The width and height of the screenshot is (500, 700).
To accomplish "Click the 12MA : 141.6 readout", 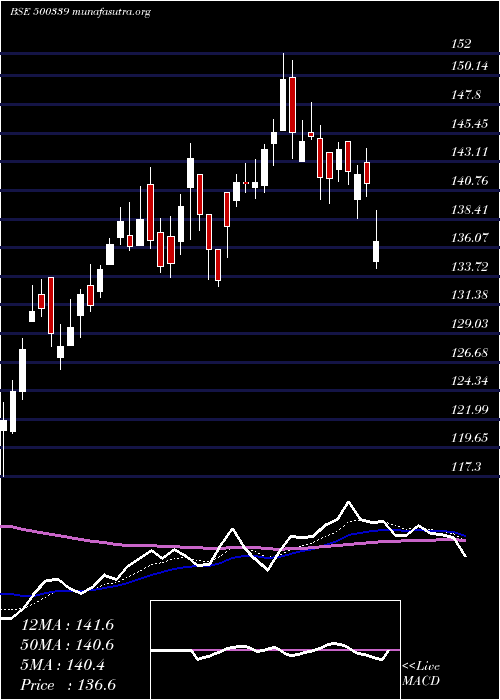I will pos(67,625).
